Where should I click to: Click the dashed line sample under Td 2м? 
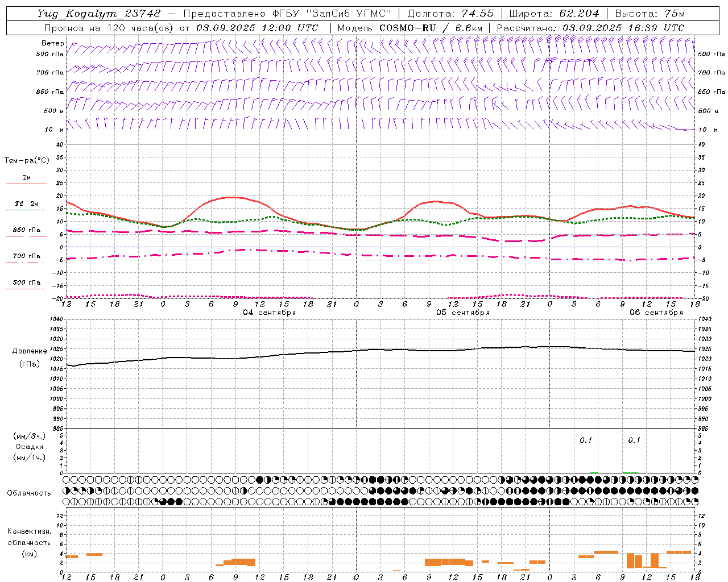click(26, 210)
